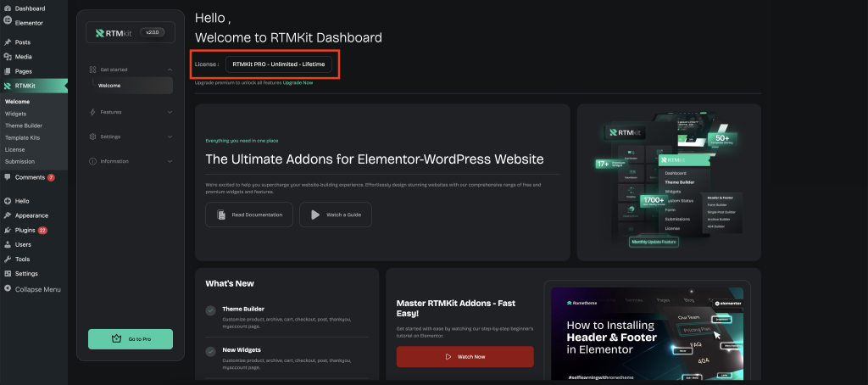This screenshot has height=385, width=868.
Task: Click the Plugins icon in sidebar
Action: (x=8, y=230)
